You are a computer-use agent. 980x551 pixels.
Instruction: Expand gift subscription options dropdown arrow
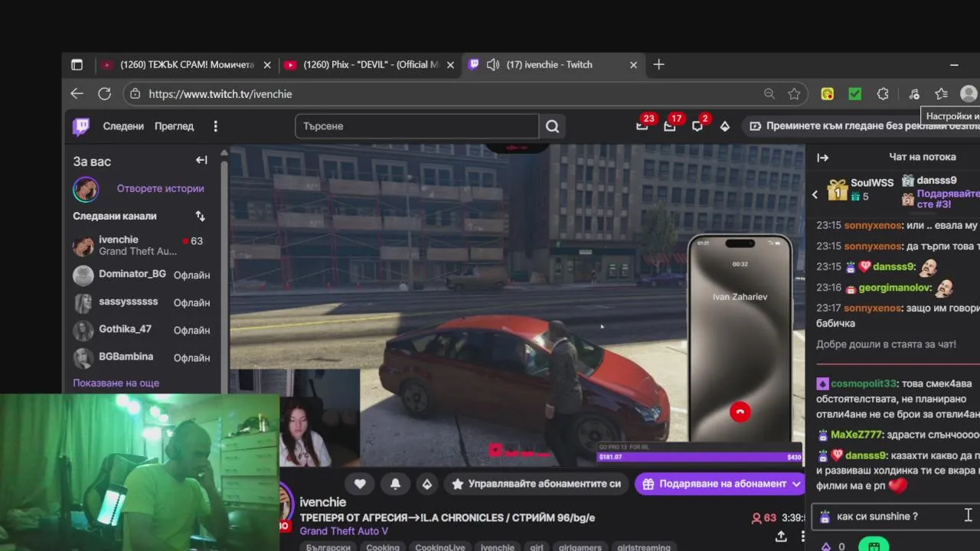[x=796, y=484]
